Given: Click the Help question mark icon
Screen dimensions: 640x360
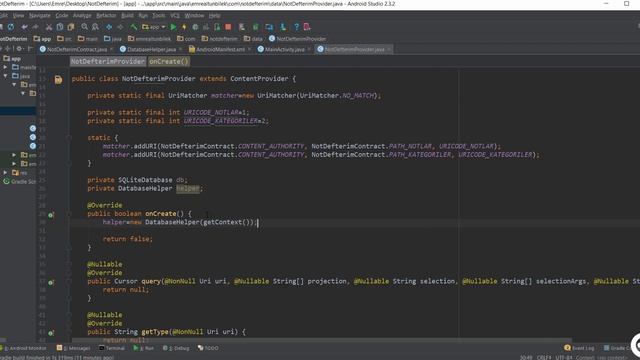Looking at the screenshot, I should (296, 27).
